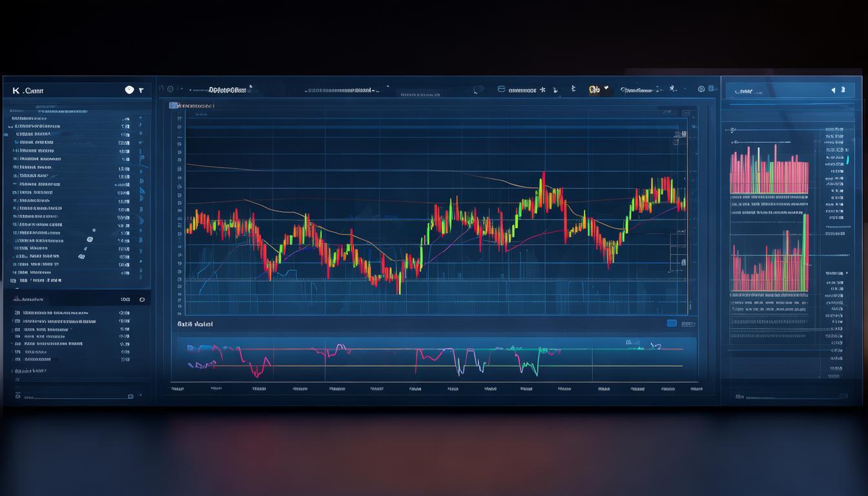
Task: Open the filter funnel icon in left panel header
Action: [x=141, y=90]
